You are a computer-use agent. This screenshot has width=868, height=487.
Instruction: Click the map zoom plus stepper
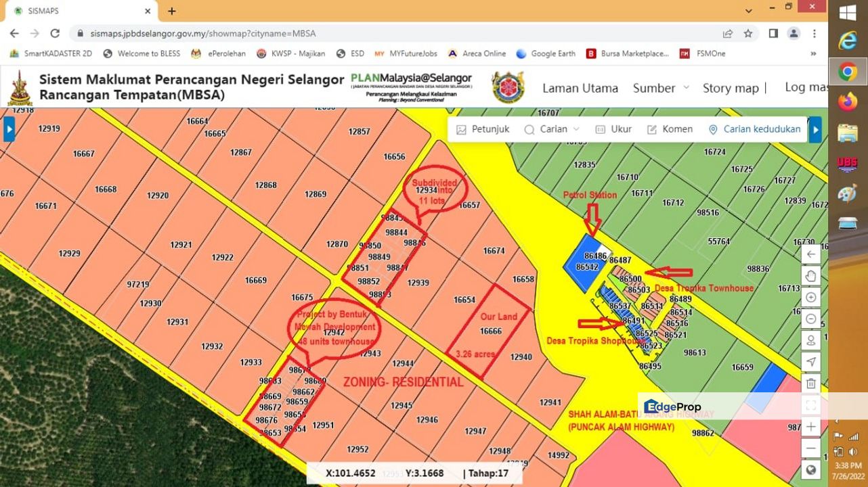[811, 426]
